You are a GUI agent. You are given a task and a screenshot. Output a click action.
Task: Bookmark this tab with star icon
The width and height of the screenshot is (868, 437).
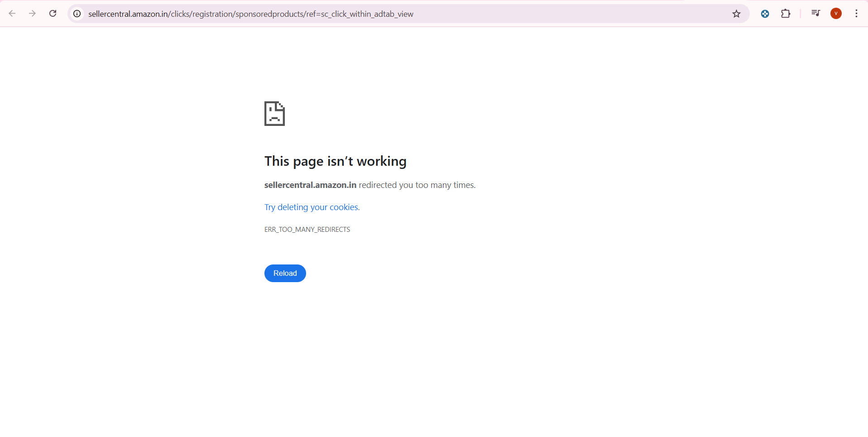coord(737,14)
